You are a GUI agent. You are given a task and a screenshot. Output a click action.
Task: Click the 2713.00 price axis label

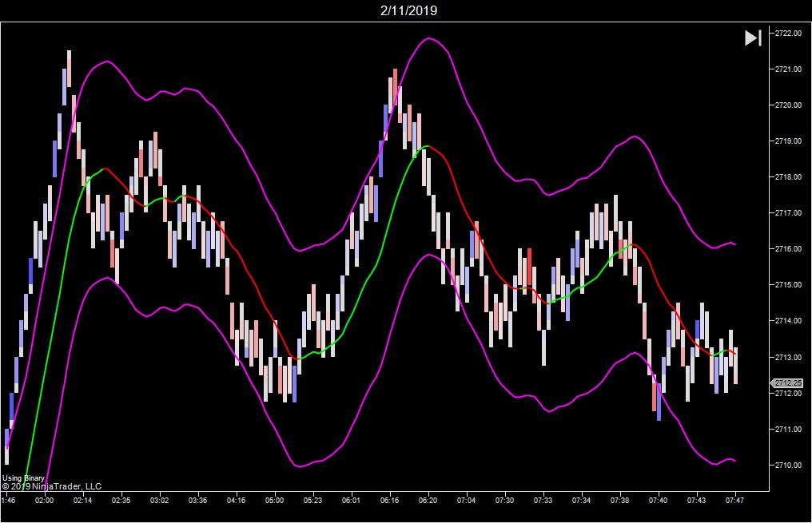coord(788,357)
